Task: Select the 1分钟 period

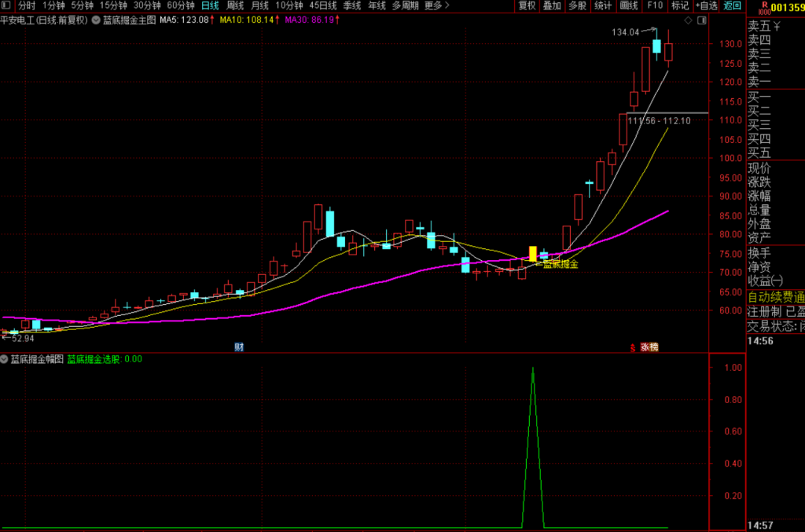Action: [53, 6]
